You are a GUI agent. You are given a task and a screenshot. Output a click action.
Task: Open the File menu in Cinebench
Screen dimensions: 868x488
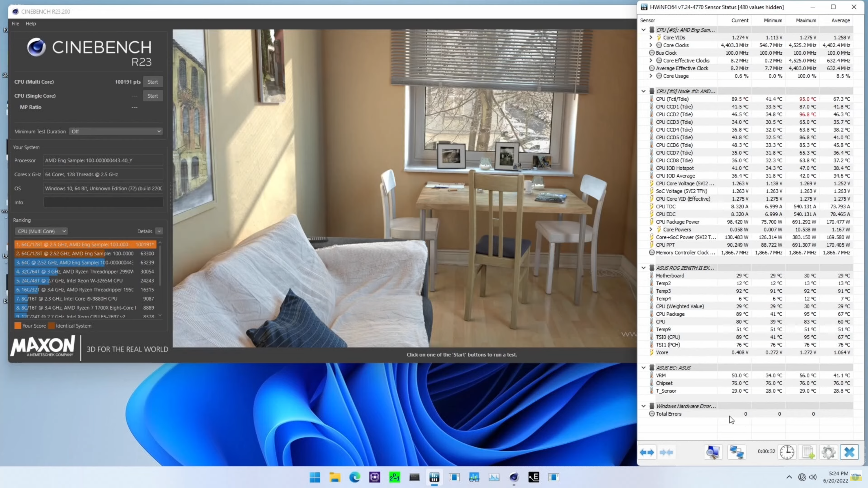point(16,24)
